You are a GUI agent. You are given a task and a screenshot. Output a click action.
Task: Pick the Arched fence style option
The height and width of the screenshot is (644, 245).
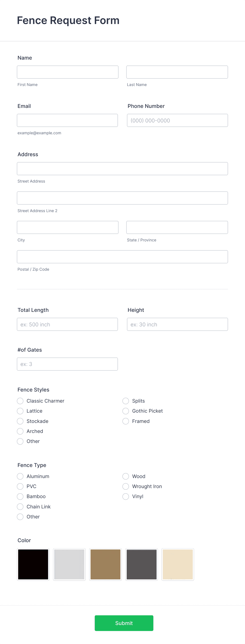[x=20, y=431]
